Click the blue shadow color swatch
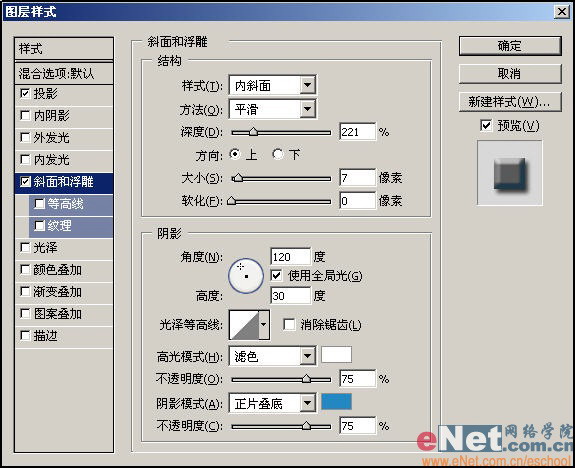 coord(337,402)
